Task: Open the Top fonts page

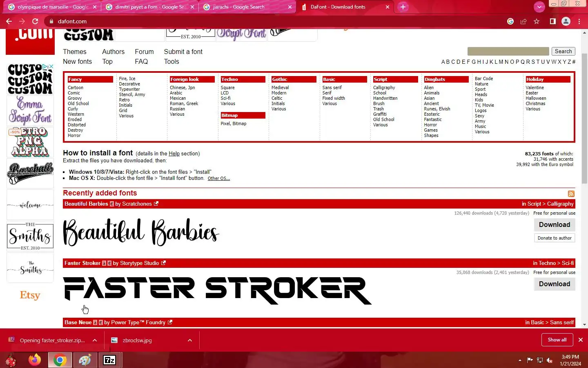Action: 107,61
